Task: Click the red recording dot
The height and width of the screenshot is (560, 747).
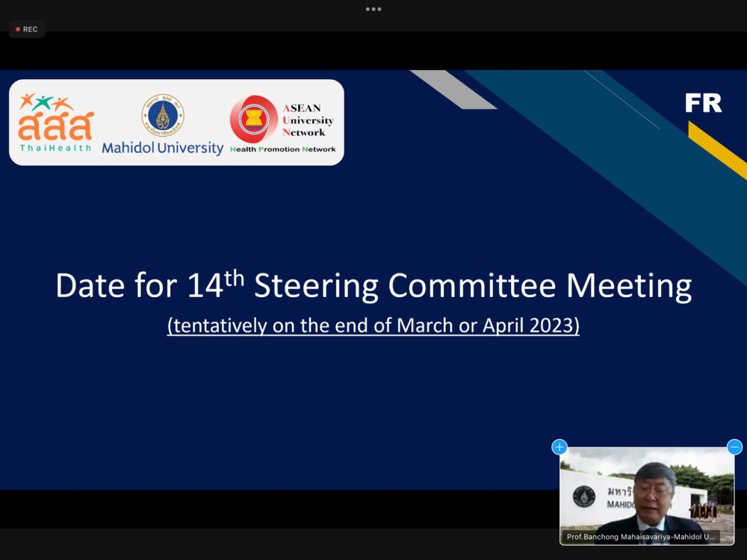Action: point(18,29)
